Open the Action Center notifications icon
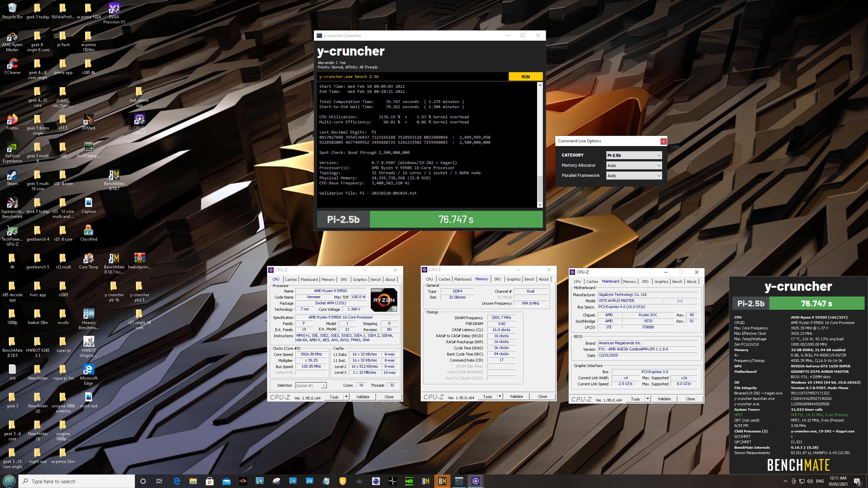The width and height of the screenshot is (868, 488). pos(857,481)
